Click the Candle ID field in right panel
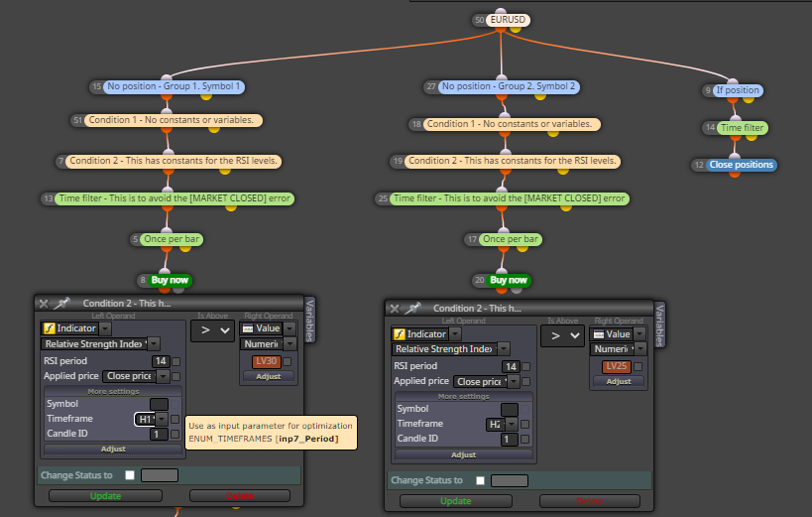Viewport: 812px width, 517px height. 509,440
